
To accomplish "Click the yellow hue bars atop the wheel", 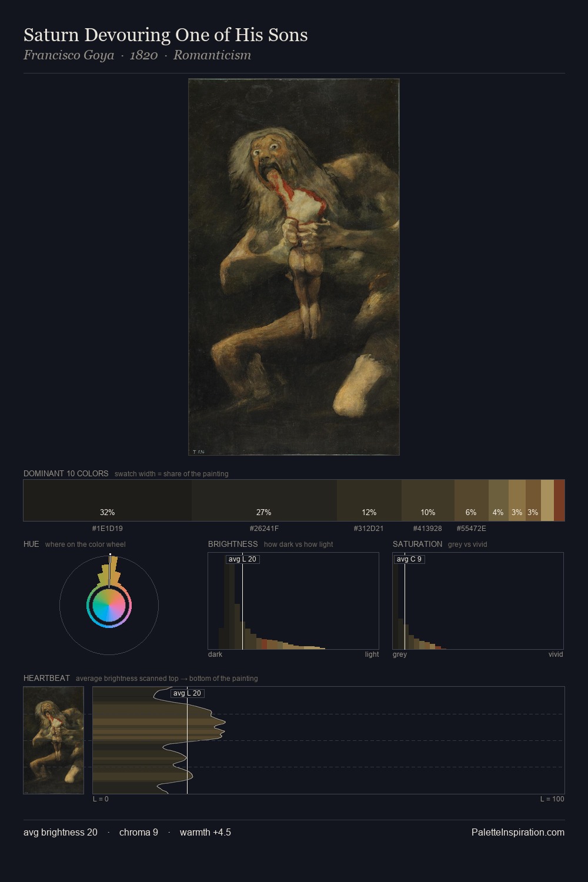I will point(109,571).
